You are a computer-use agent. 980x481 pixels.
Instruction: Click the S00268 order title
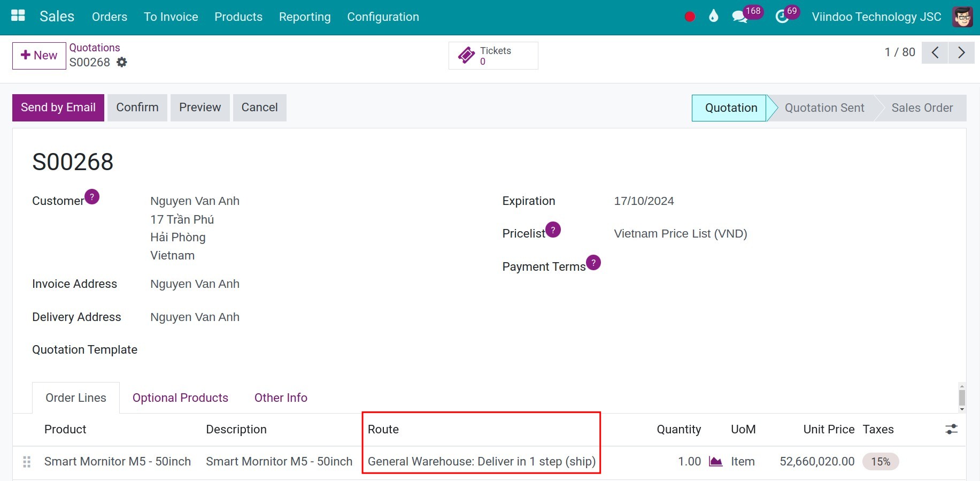(x=73, y=162)
